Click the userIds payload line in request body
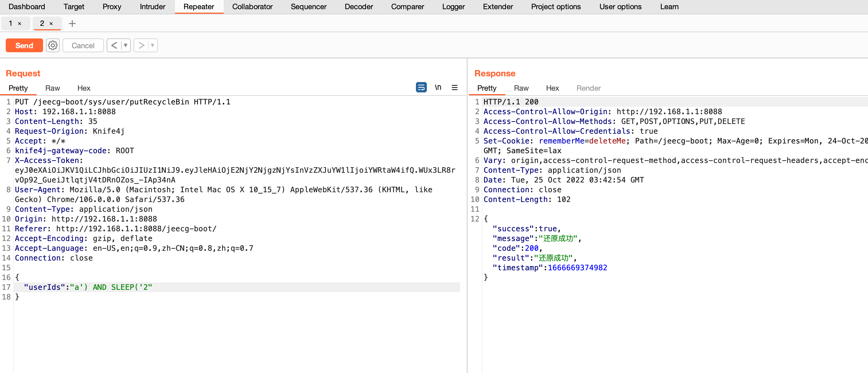 (x=87, y=287)
